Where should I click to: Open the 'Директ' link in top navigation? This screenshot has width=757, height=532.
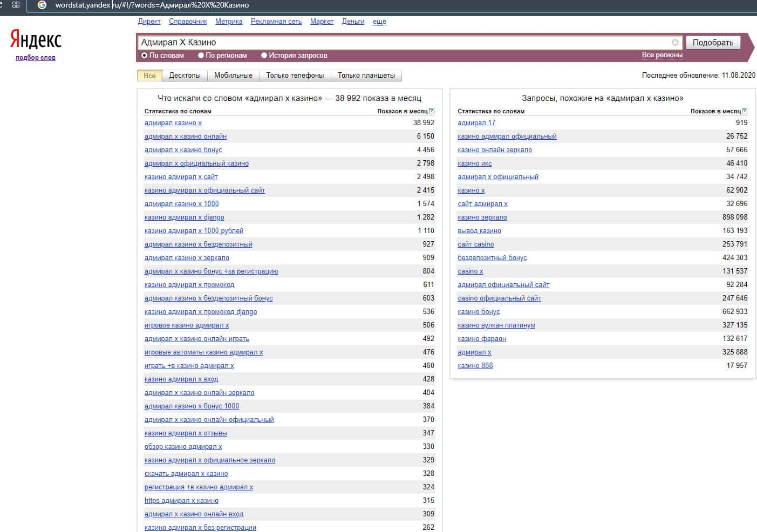pyautogui.click(x=149, y=22)
